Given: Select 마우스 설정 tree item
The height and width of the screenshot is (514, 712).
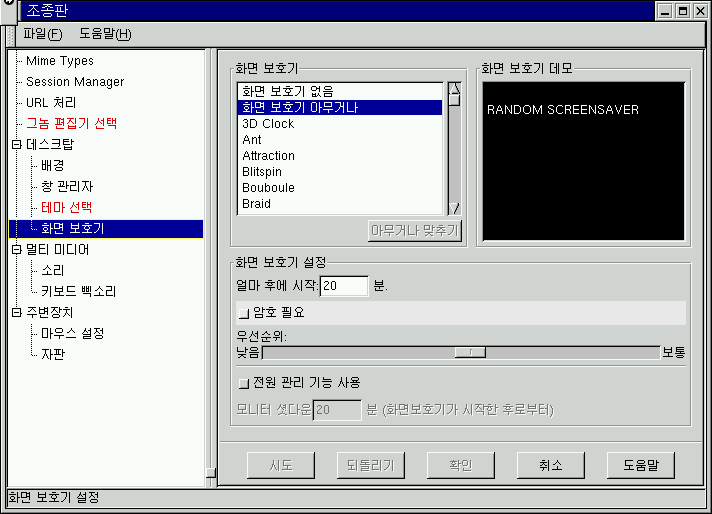Looking at the screenshot, I should [x=72, y=334].
